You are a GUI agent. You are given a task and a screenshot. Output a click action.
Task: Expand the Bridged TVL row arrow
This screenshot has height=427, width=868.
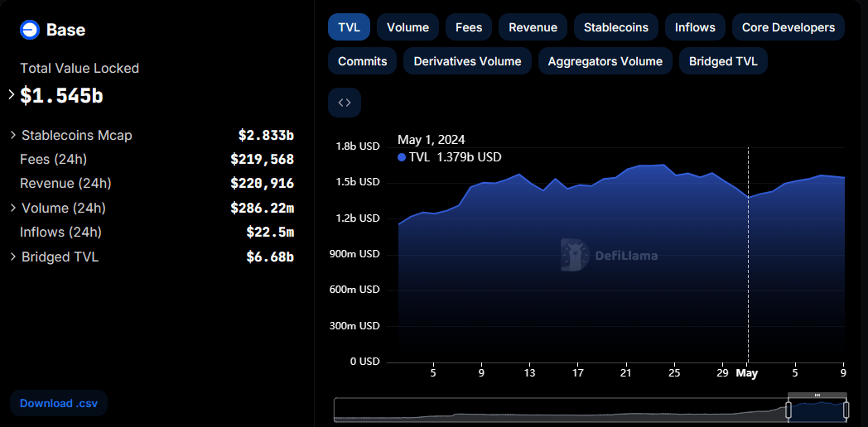pos(13,257)
